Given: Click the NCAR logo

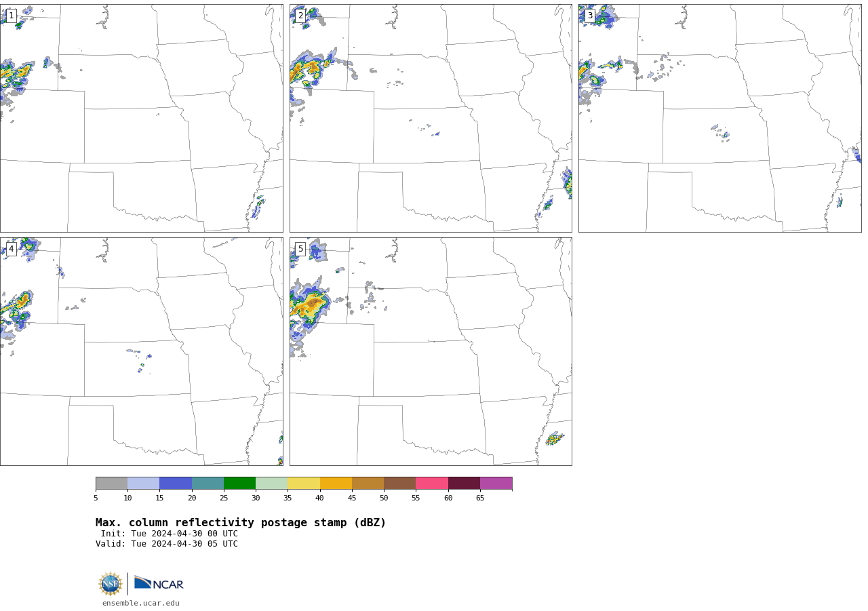Looking at the screenshot, I should point(159,583).
